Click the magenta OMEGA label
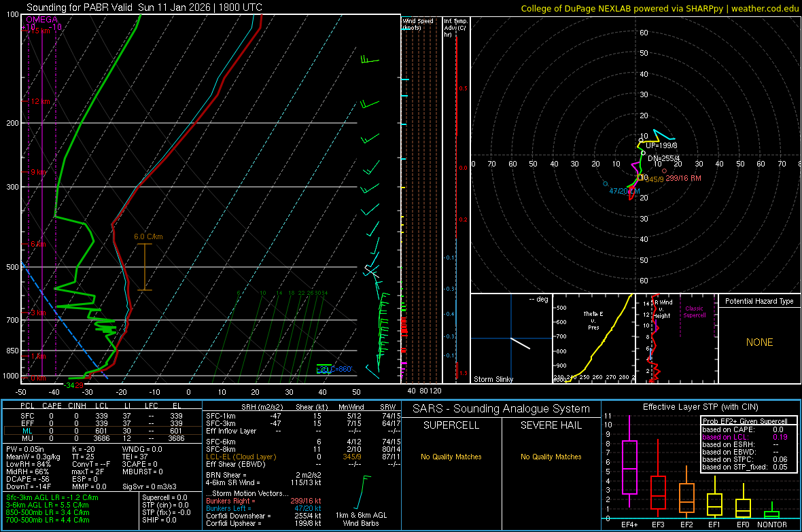 [x=42, y=20]
